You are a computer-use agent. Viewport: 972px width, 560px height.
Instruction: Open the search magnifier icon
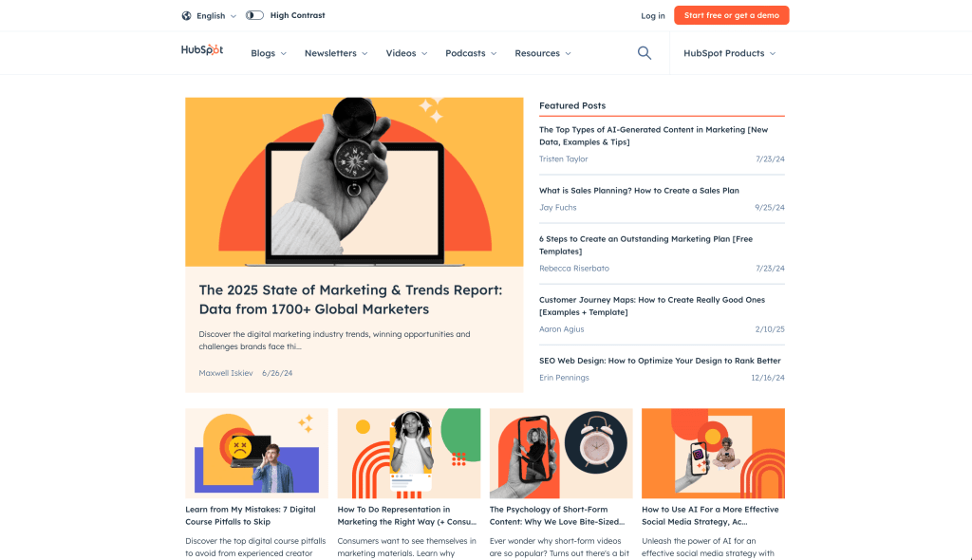click(645, 53)
